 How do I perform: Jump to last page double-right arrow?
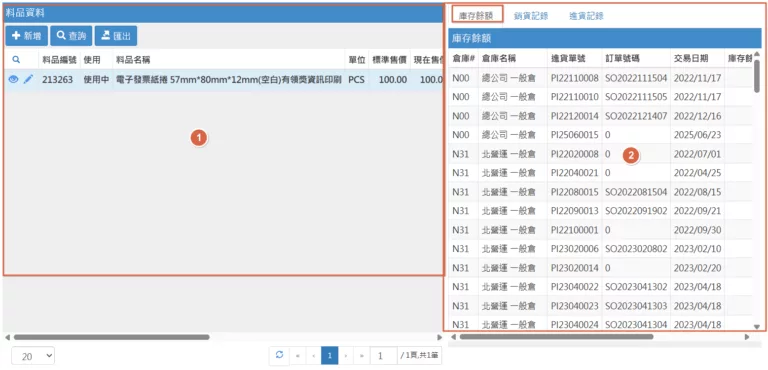361,356
